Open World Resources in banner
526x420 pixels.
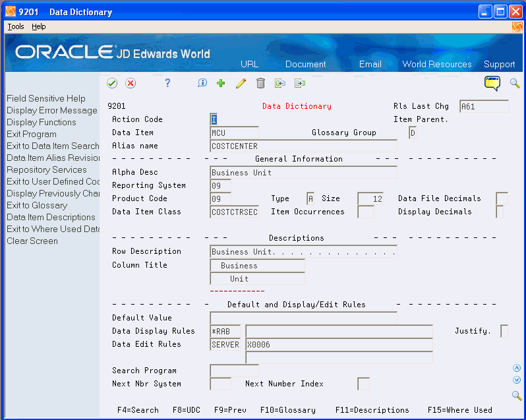click(x=437, y=64)
